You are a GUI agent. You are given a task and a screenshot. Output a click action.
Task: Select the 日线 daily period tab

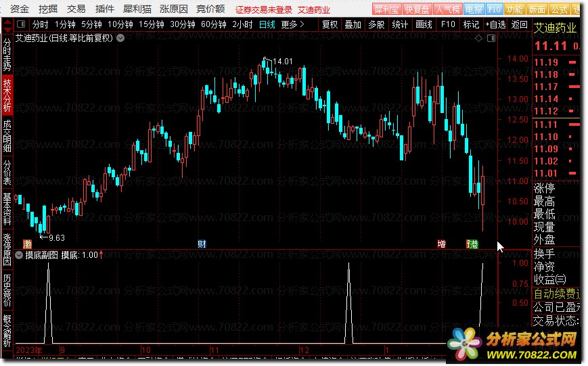[x=267, y=25]
